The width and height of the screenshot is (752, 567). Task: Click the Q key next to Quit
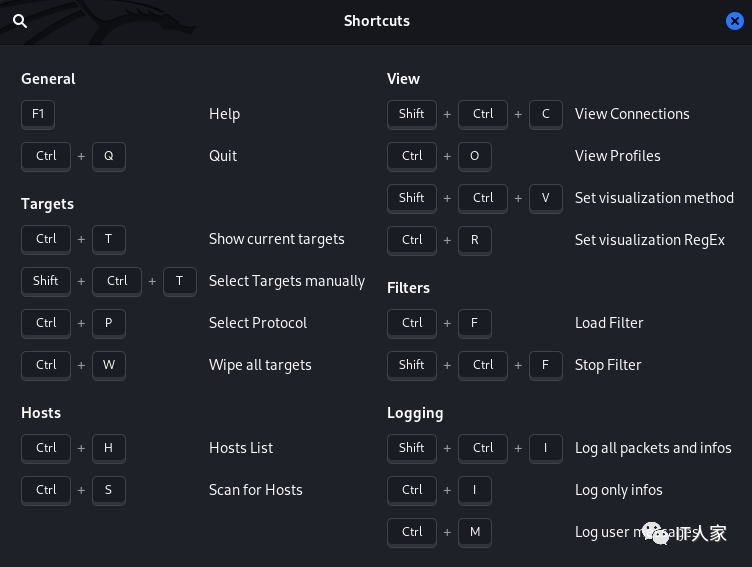coord(109,156)
